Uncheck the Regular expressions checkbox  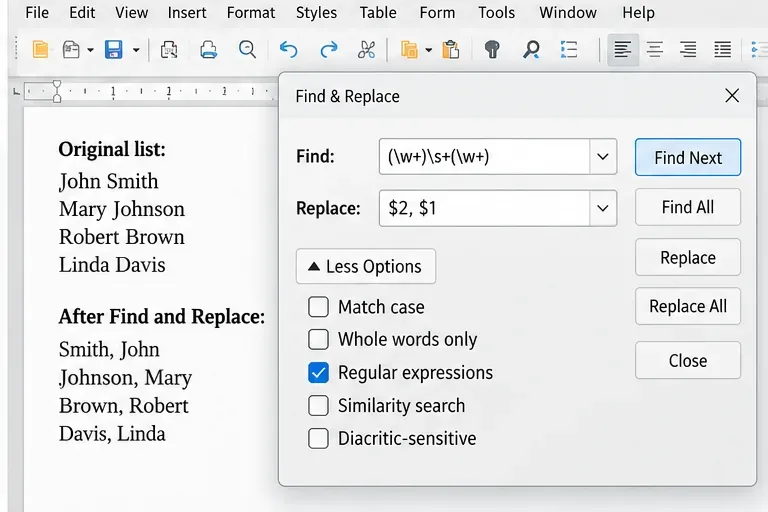318,373
